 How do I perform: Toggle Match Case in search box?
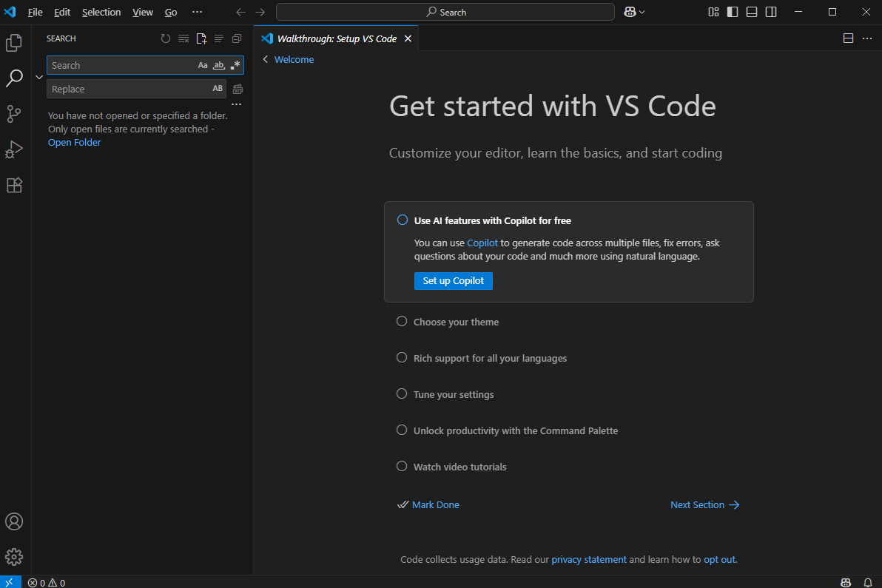(x=203, y=65)
